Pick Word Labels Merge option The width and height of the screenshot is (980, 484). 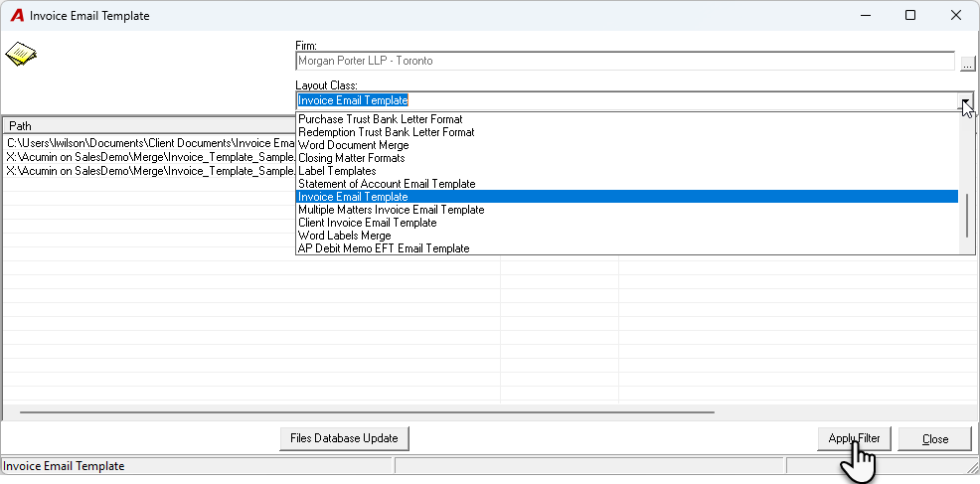[627, 236]
